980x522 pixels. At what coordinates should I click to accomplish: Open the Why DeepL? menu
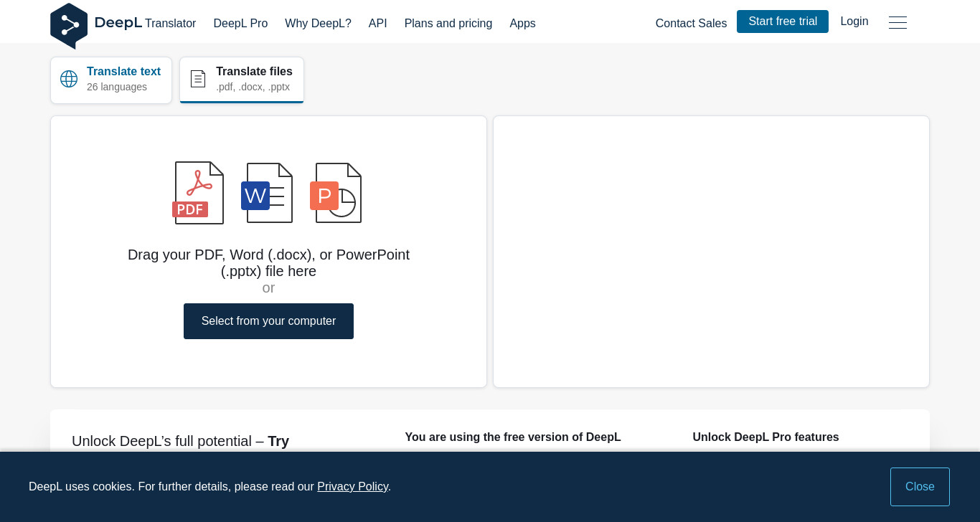(318, 24)
